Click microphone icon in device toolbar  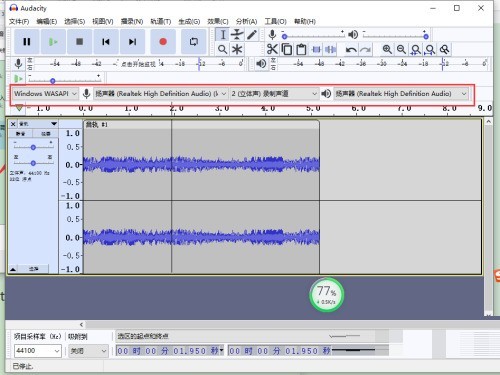[x=86, y=94]
